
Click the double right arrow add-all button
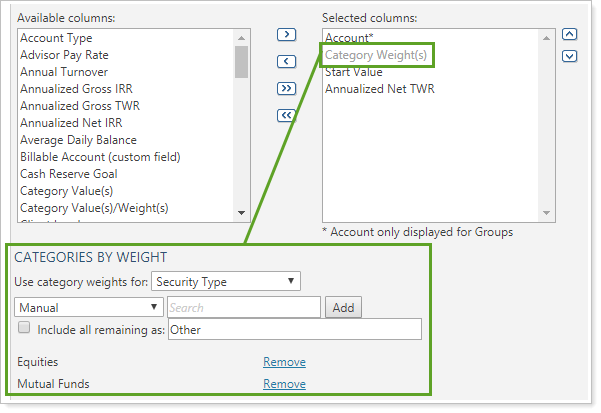tap(286, 88)
